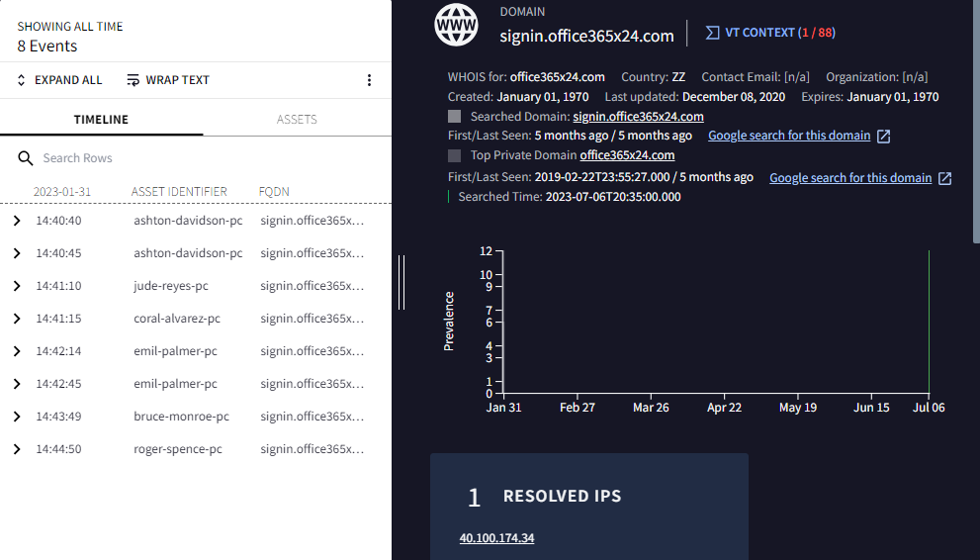980x560 pixels.
Task: Click the search magnifier icon
Action: [x=25, y=158]
